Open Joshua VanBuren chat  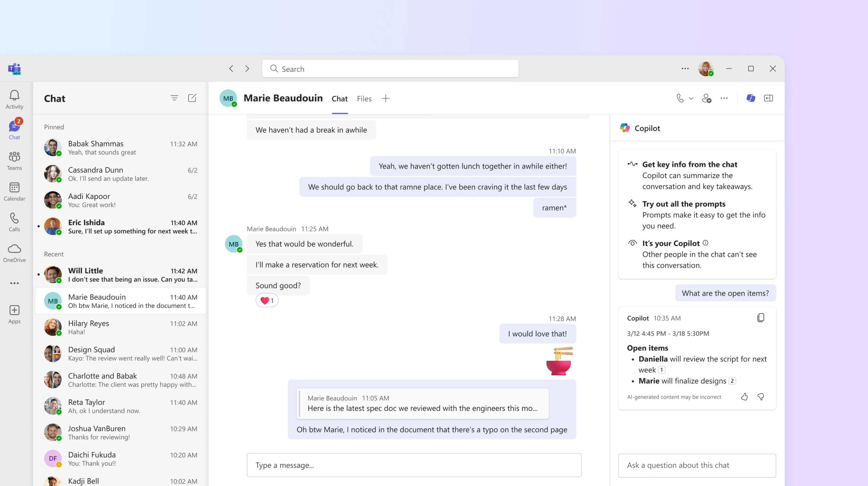121,433
